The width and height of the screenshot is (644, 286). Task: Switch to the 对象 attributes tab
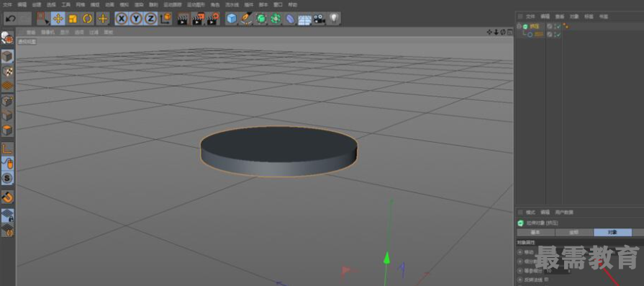click(x=612, y=232)
